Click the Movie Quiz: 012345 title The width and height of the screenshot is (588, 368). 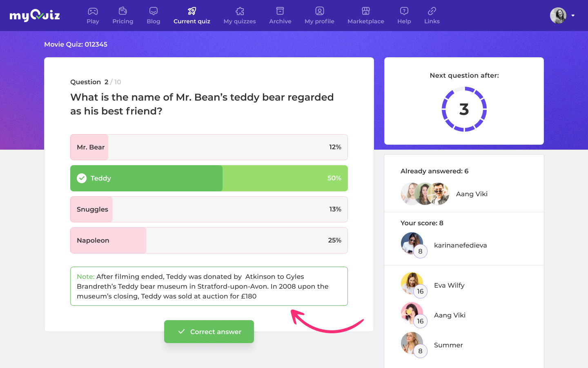pyautogui.click(x=76, y=44)
